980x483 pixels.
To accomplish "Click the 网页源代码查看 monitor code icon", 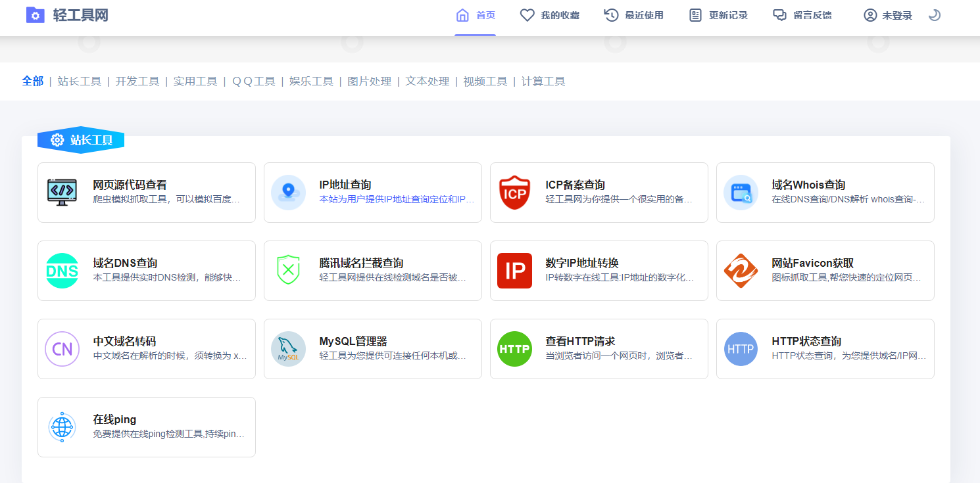I will pos(62,193).
